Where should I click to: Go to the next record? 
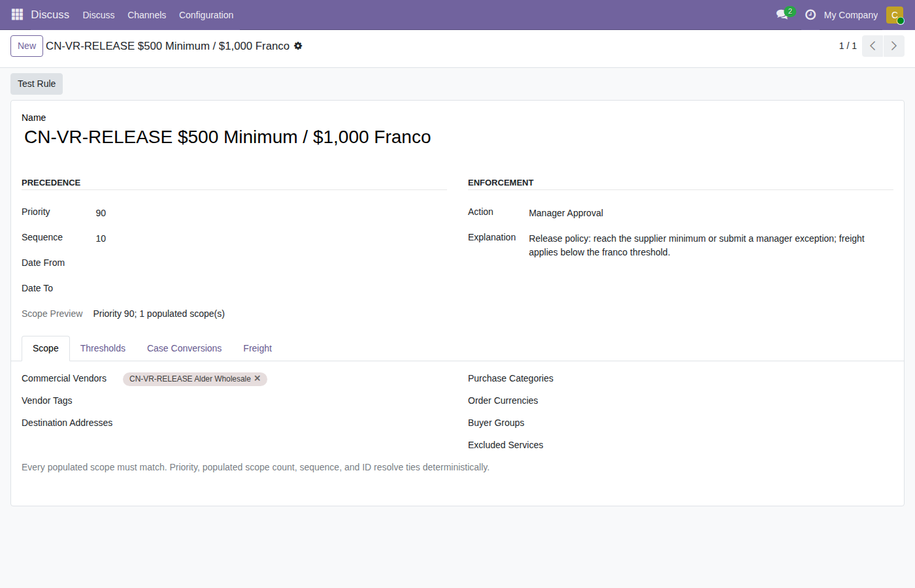[x=894, y=46]
